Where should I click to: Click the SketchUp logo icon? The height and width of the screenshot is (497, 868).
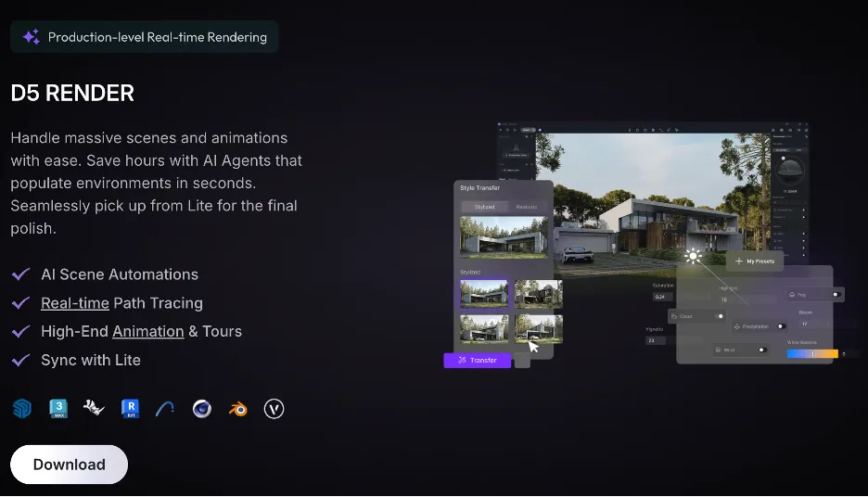22,409
